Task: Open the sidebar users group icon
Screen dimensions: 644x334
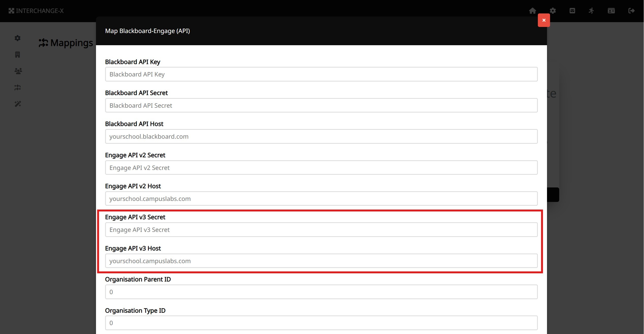Action: tap(18, 71)
